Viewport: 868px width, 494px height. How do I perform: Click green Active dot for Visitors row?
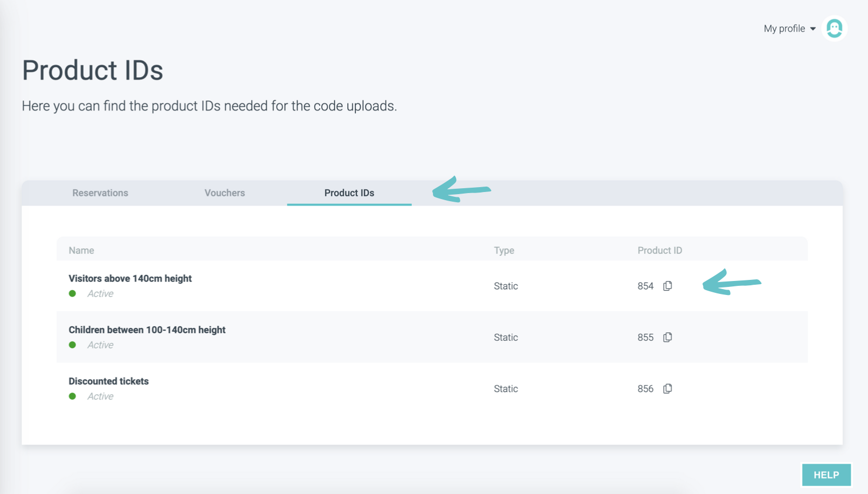tap(72, 294)
